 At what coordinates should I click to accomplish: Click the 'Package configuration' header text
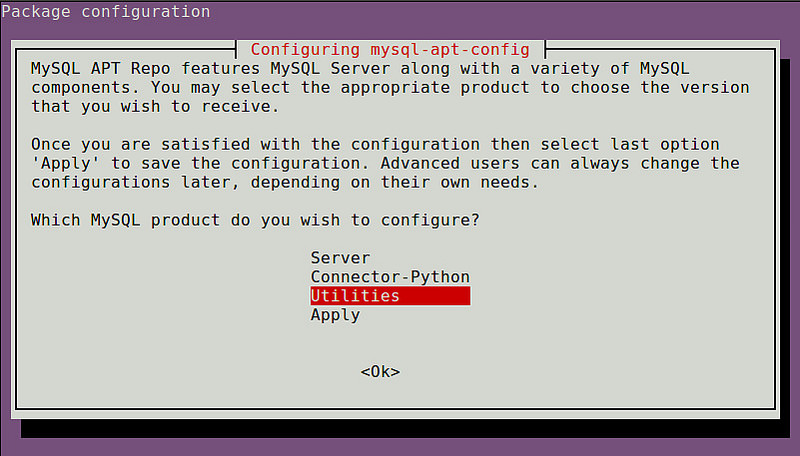[x=105, y=12]
